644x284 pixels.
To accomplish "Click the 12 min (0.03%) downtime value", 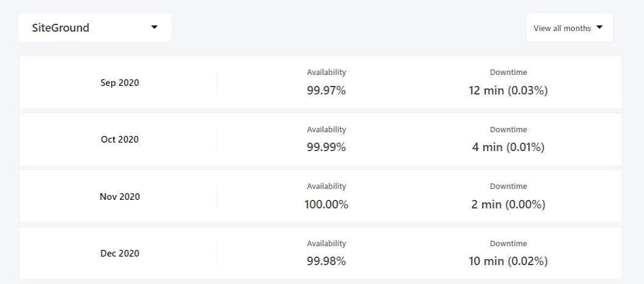I will click(508, 90).
